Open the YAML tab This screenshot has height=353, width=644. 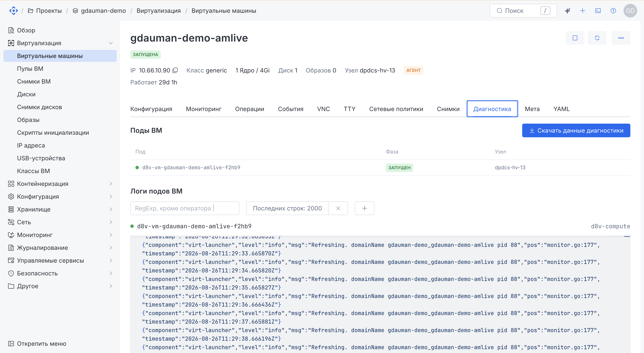pos(562,109)
